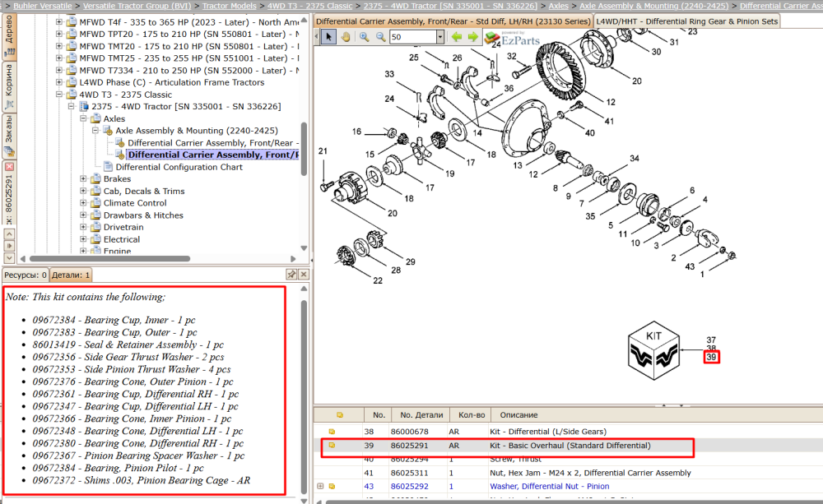Expand the Drawbars & Hitches node
This screenshot has height=504, width=823.
[x=83, y=215]
